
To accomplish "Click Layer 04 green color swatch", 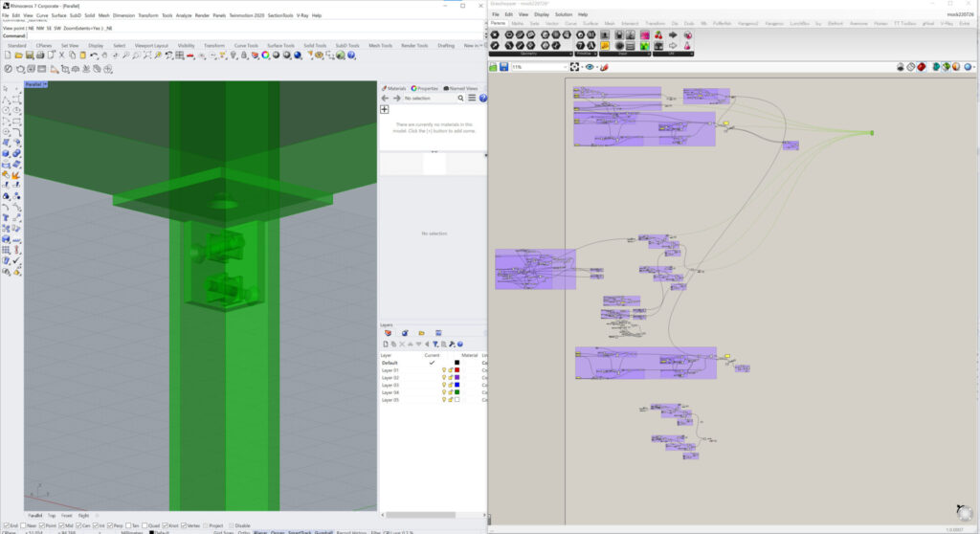I will pos(457,392).
